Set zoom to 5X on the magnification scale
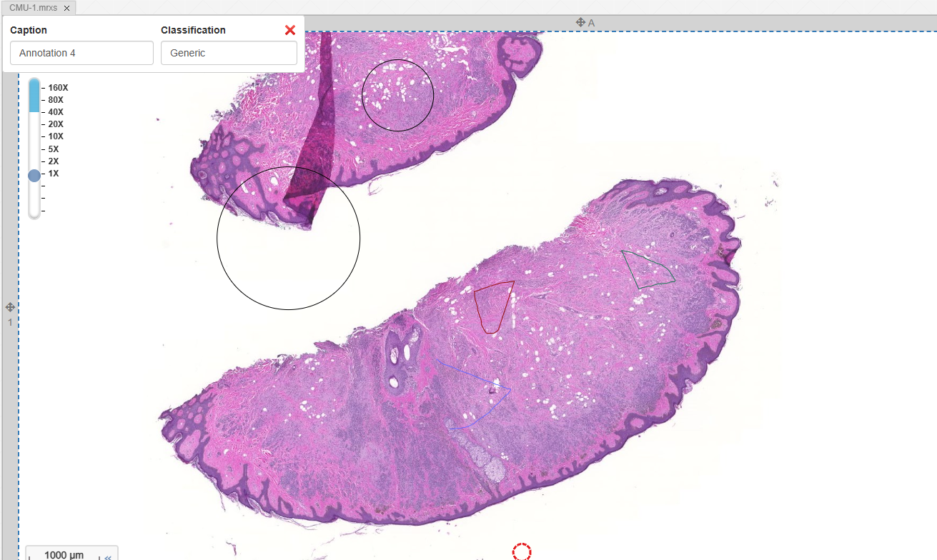Viewport: 937px width, 560px height. pos(54,149)
